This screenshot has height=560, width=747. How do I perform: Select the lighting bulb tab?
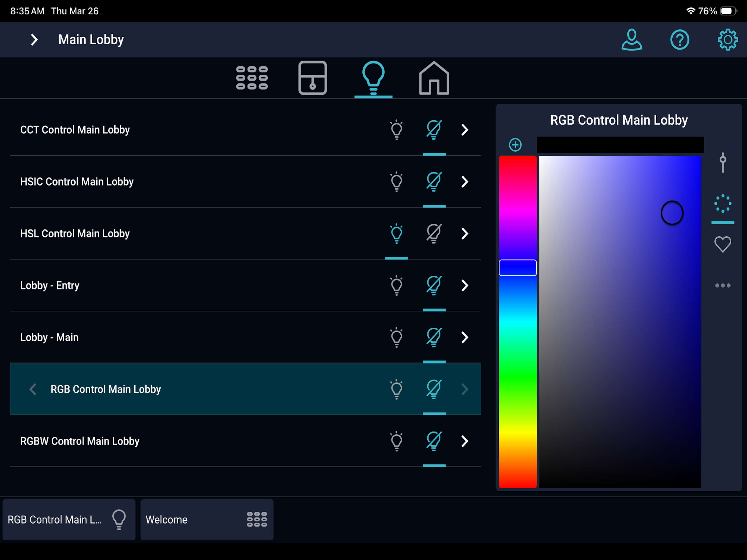point(373,78)
